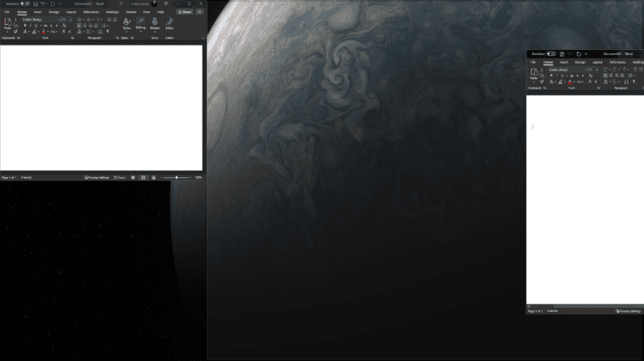The image size is (644, 361).
Task: Collapse the ribbon in the left Word window
Action: click(x=203, y=38)
